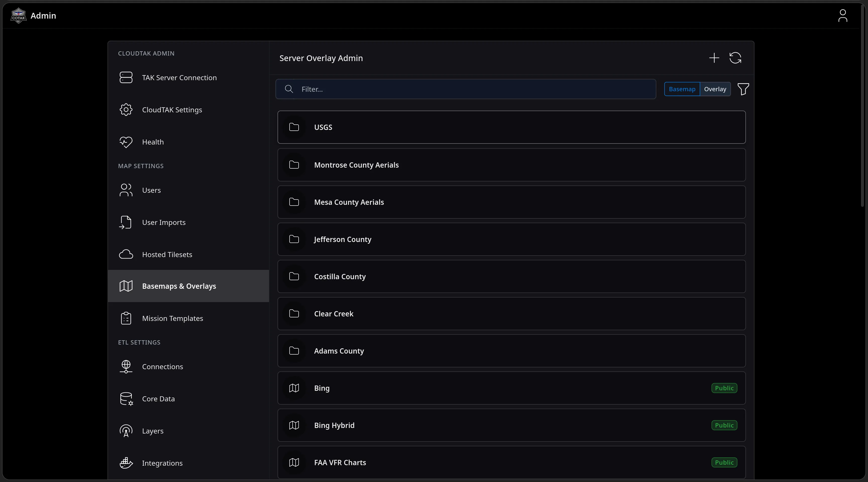Open the Costilla County folder
This screenshot has height=482, width=868.
[x=512, y=276]
